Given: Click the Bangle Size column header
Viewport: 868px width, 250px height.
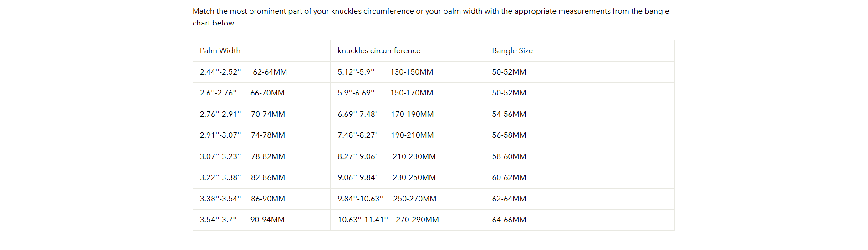Looking at the screenshot, I should (580, 51).
